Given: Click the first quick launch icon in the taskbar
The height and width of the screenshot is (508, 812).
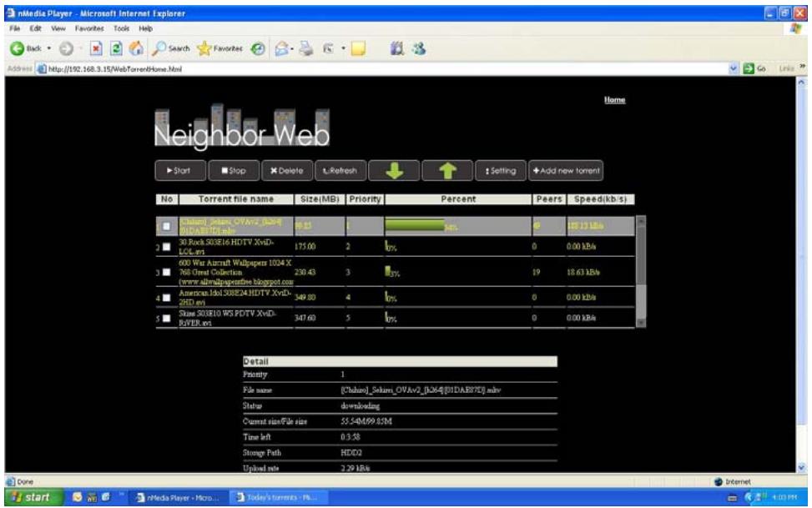Looking at the screenshot, I should coord(77,497).
